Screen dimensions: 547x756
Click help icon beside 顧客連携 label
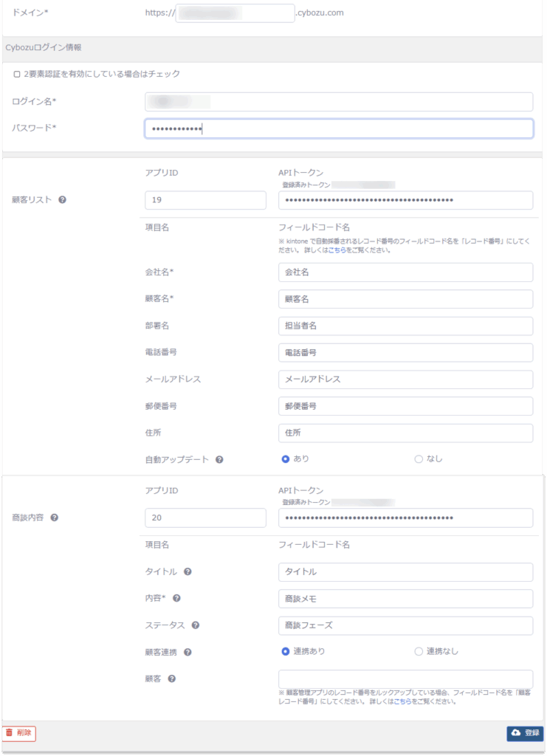tap(188, 652)
